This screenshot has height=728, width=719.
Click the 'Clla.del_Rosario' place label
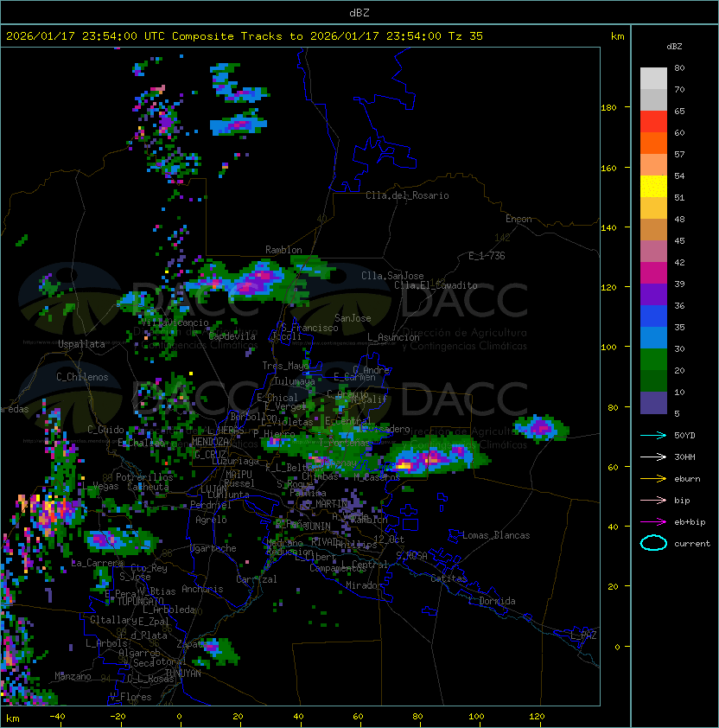[407, 195]
